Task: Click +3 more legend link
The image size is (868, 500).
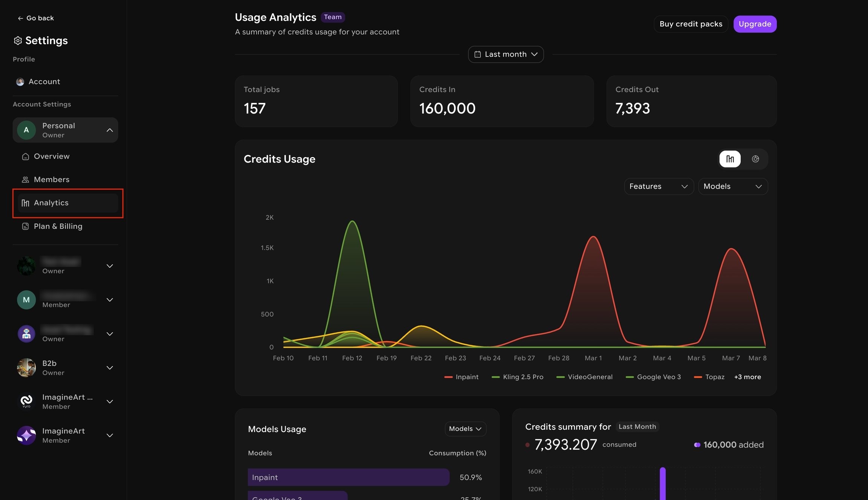Action: pos(747,377)
